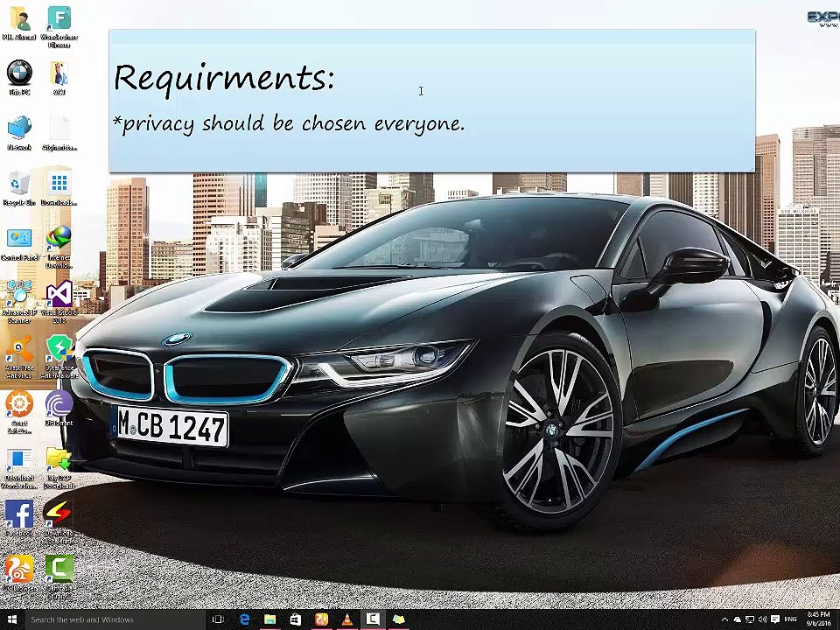Click ENG language indicator in tray
The image size is (840, 630).
coord(791,619)
